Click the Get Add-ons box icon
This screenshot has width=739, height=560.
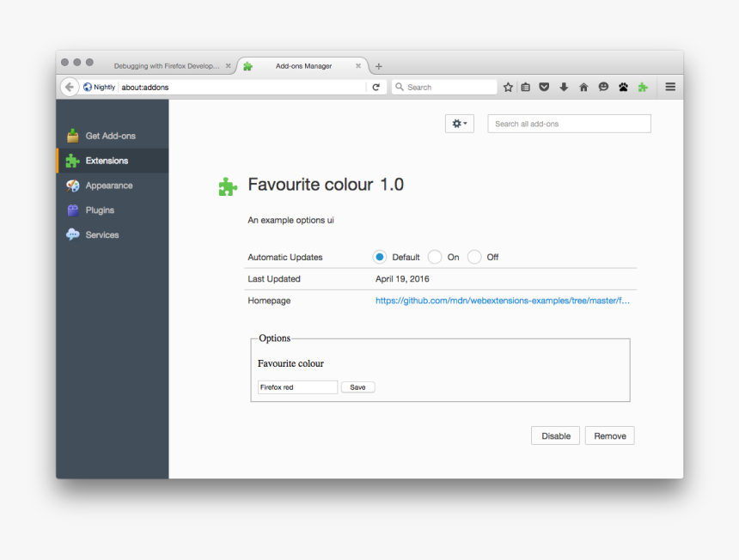point(72,136)
